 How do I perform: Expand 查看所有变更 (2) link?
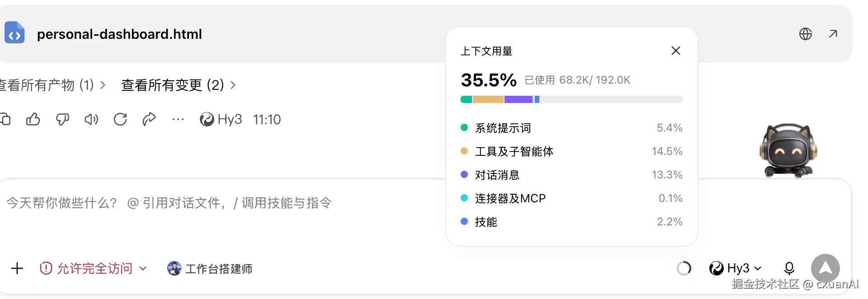click(179, 85)
